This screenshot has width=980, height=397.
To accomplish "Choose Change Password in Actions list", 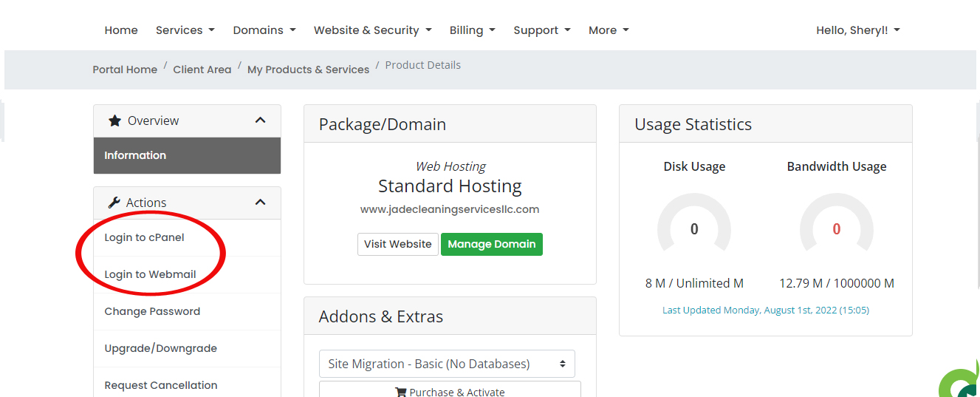I will (152, 311).
